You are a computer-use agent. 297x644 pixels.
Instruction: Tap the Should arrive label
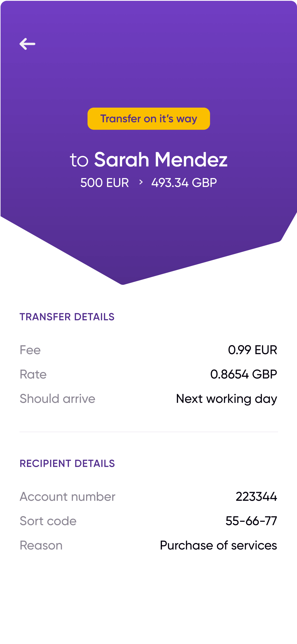click(x=57, y=399)
